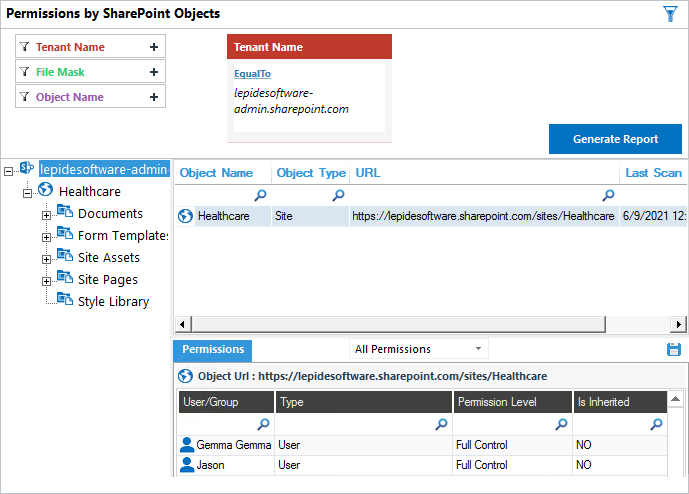Viewport: 689px width, 494px height.
Task: Click right arrow of horizontal scrollbar
Action: (x=678, y=325)
